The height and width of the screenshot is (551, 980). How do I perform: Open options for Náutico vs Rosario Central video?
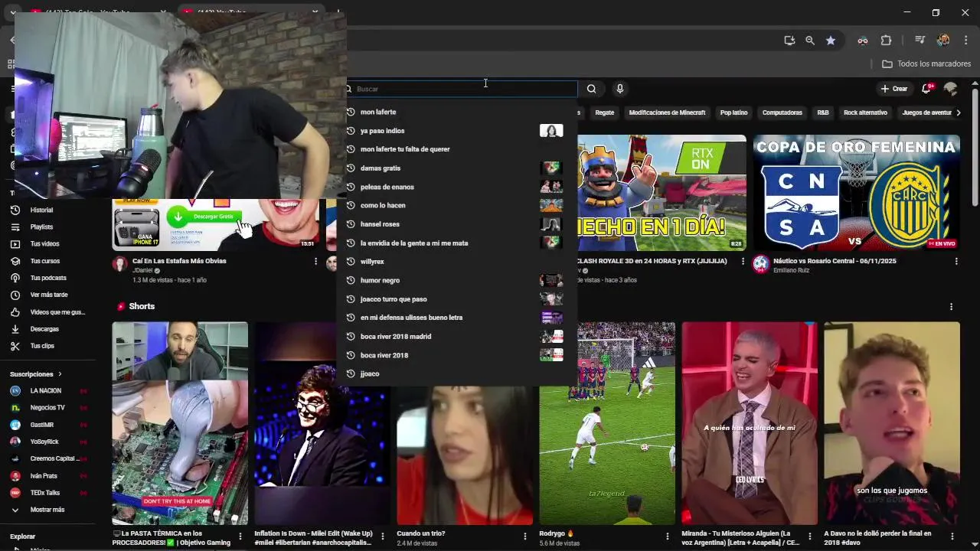pyautogui.click(x=955, y=262)
